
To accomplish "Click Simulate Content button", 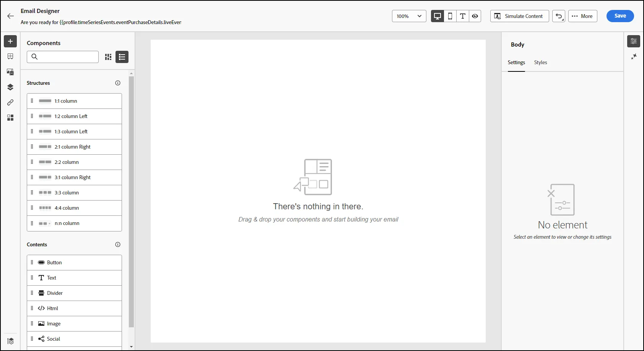I will (x=520, y=16).
